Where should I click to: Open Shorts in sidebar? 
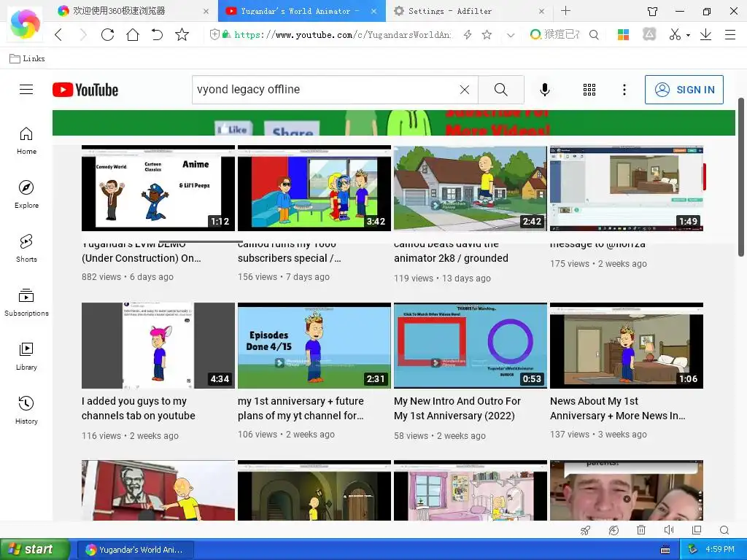click(26, 248)
